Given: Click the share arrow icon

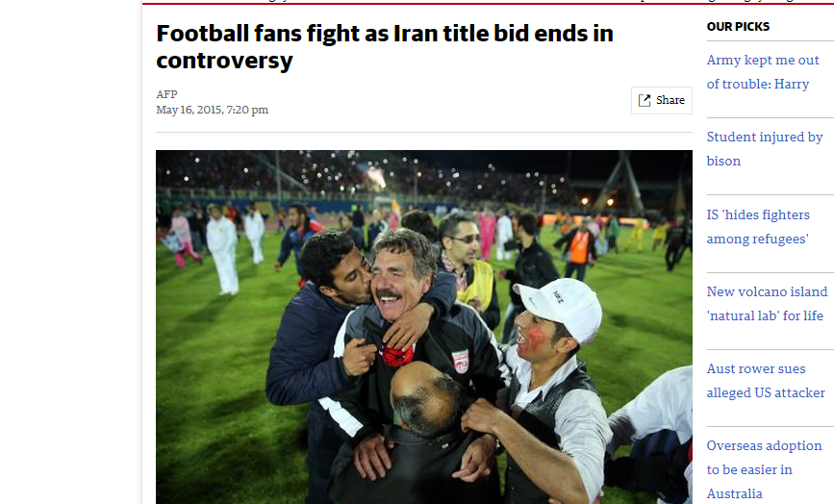Looking at the screenshot, I should click(x=644, y=100).
